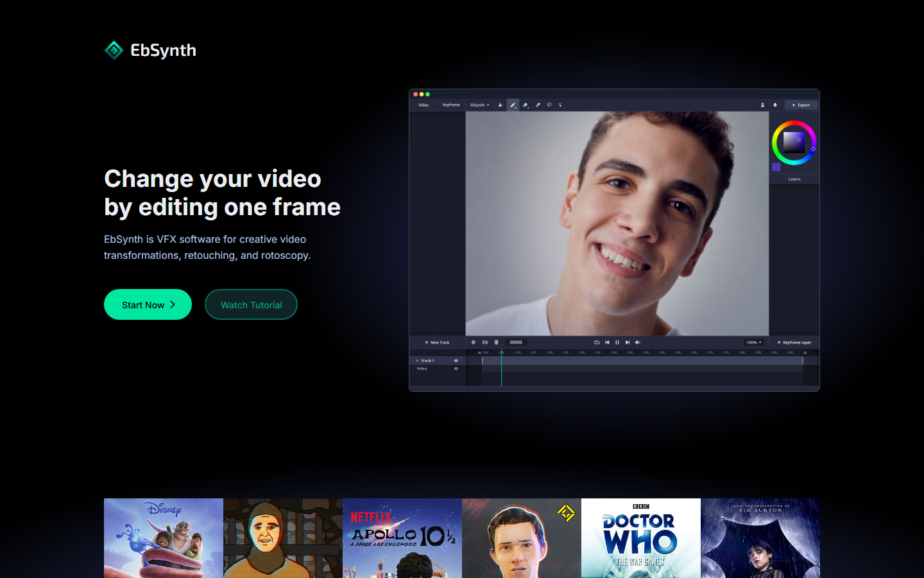Image resolution: width=924 pixels, height=578 pixels.
Task: Open the EbSynth dropdown in the toolbar
Action: 479,105
